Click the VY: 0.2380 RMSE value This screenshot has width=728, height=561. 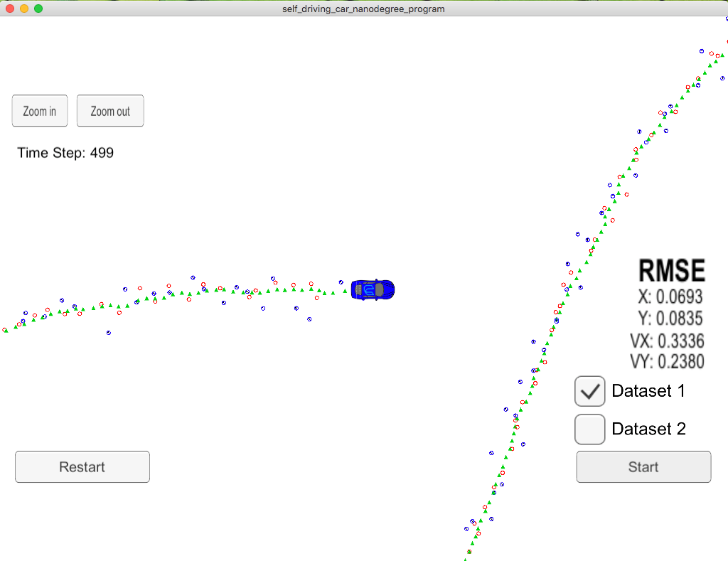(667, 361)
